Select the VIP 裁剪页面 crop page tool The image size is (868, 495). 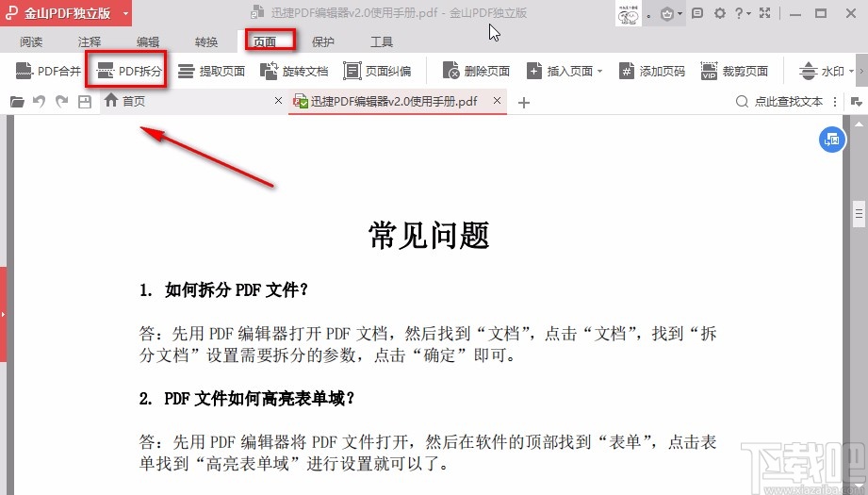tap(734, 71)
